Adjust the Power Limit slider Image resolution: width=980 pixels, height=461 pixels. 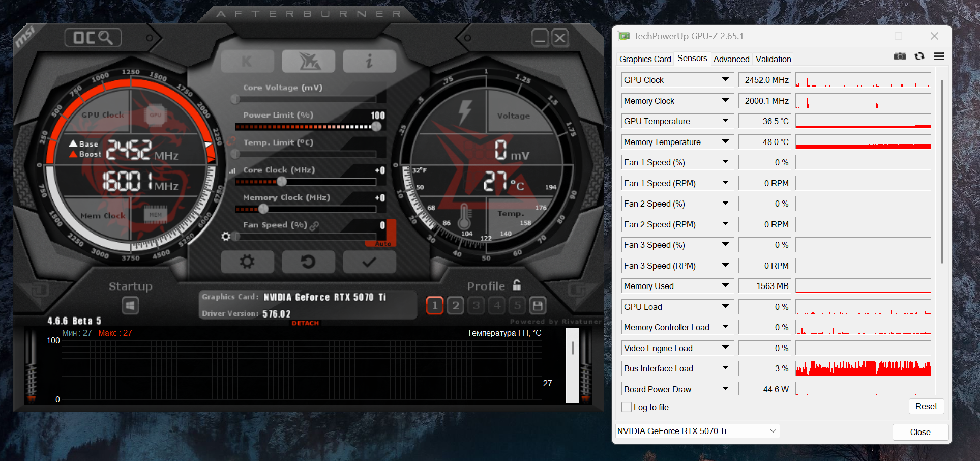(306, 127)
